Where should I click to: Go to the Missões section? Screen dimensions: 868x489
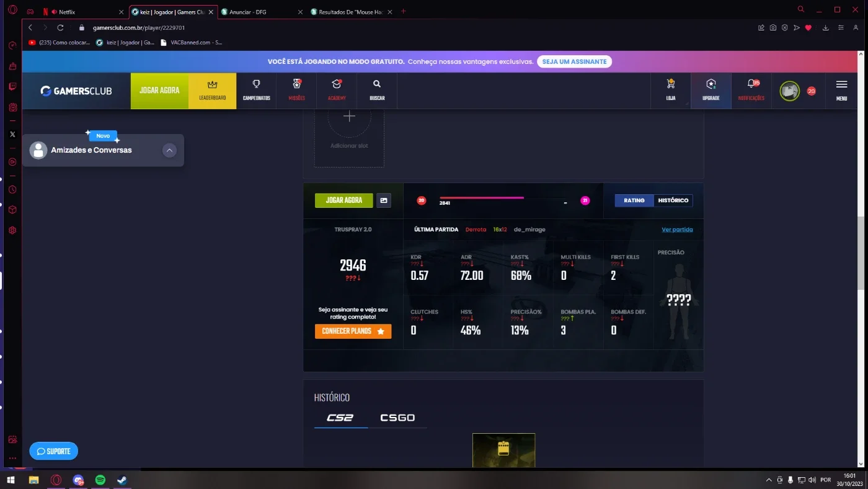pos(296,91)
